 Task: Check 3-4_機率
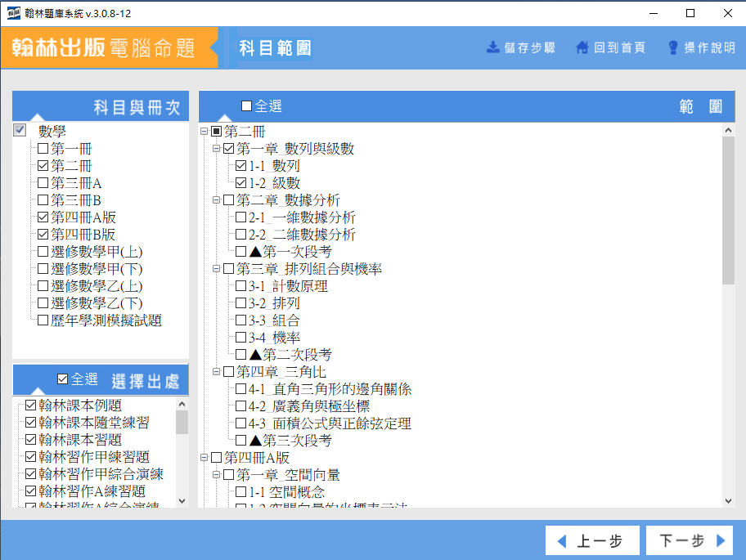[240, 337]
